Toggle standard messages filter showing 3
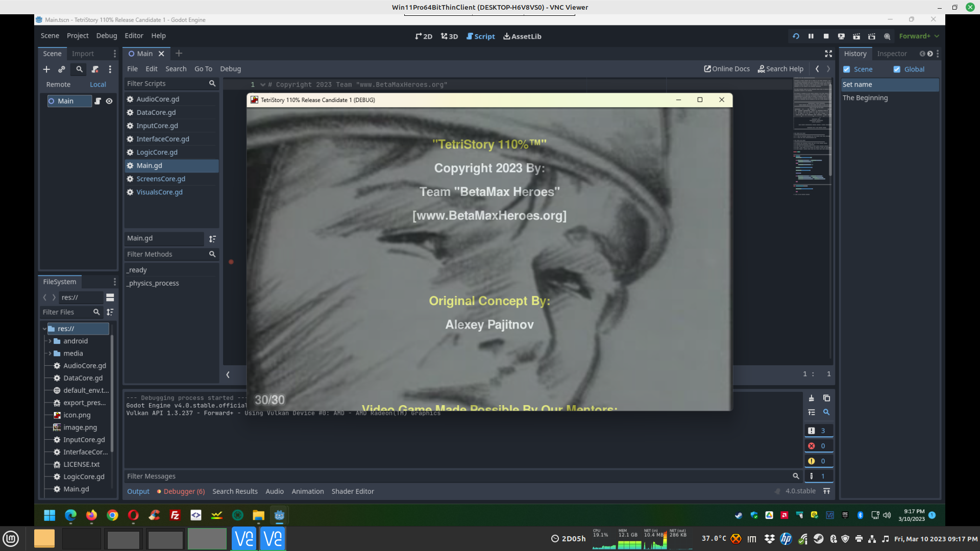Image resolution: width=980 pixels, height=551 pixels. [x=819, y=431]
